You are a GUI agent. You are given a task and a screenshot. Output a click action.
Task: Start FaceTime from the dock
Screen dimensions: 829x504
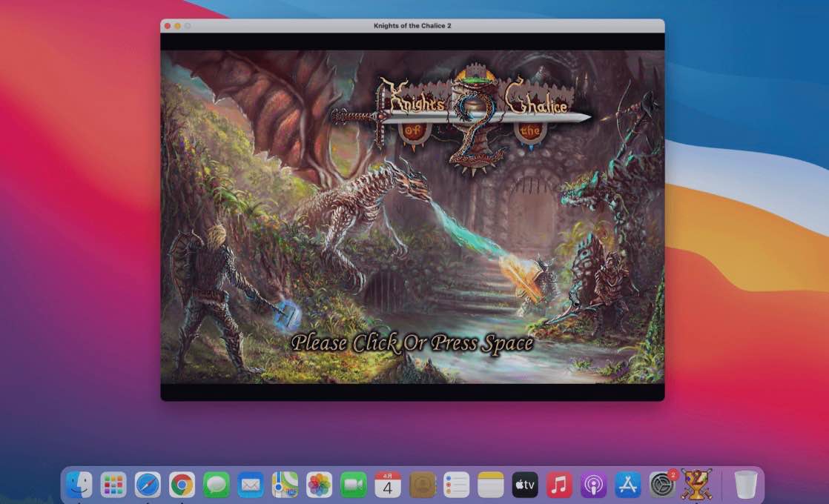pos(353,485)
